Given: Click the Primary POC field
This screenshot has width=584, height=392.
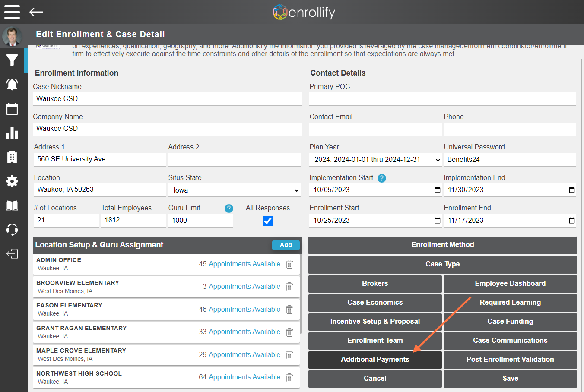Looking at the screenshot, I should click(x=443, y=99).
